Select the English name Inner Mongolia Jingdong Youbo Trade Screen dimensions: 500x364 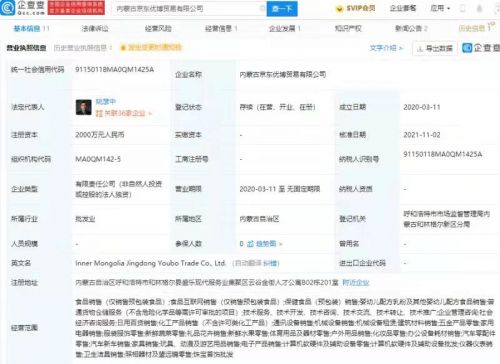pyautogui.click(x=151, y=263)
